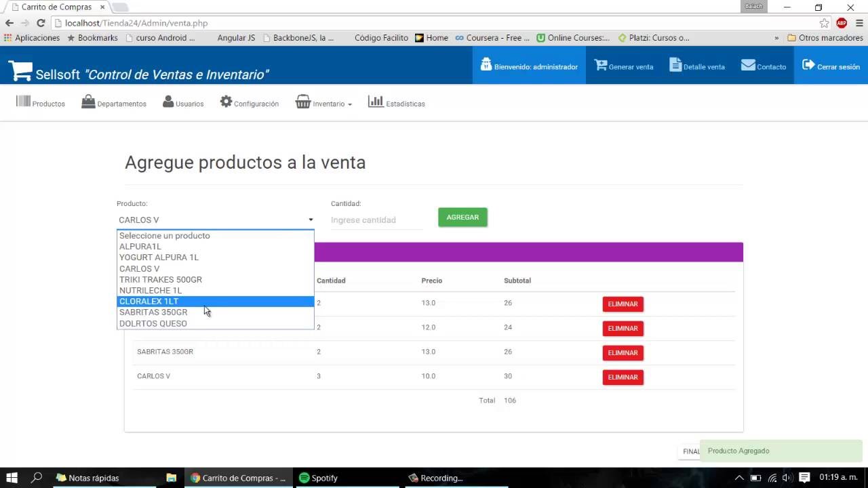Viewport: 868px width, 488px height.
Task: Click the AdBlock Plus extension icon
Action: 842,23
